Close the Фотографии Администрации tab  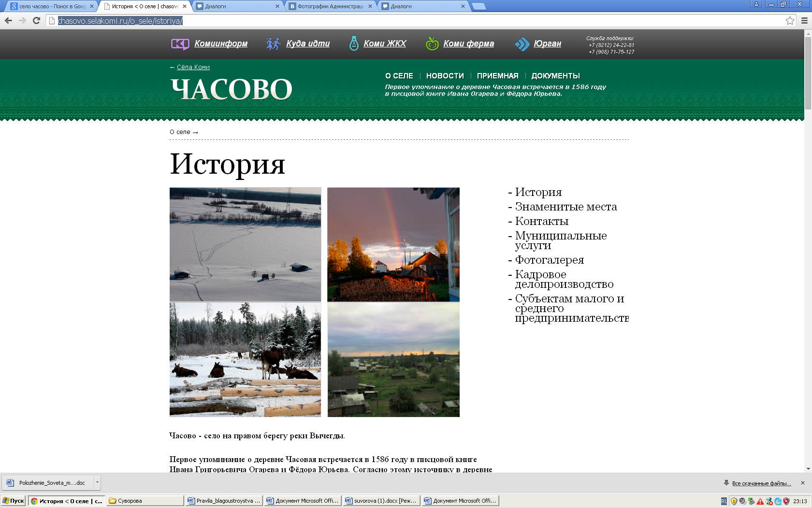coord(370,6)
